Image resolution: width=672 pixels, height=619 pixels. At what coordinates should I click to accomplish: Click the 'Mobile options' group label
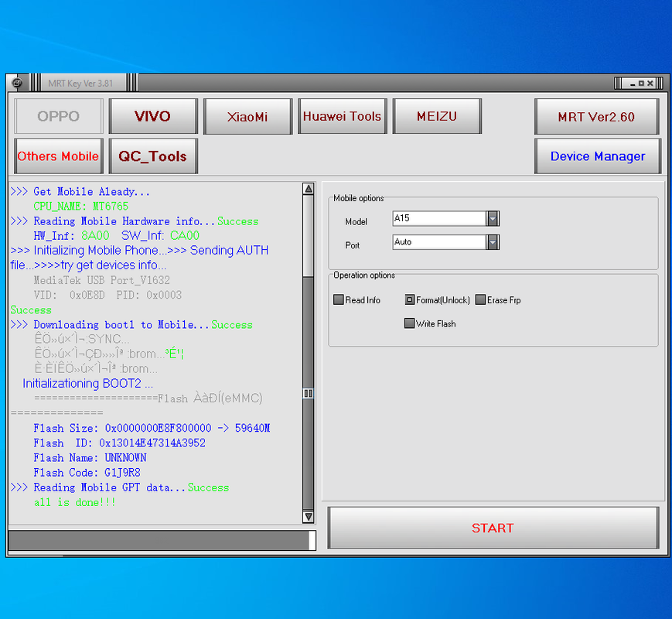(359, 198)
